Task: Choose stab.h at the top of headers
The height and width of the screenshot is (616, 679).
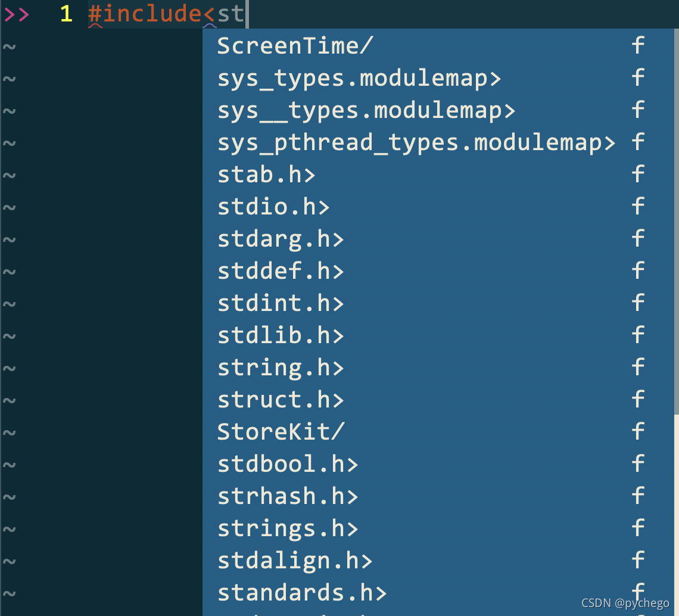Action: [266, 174]
